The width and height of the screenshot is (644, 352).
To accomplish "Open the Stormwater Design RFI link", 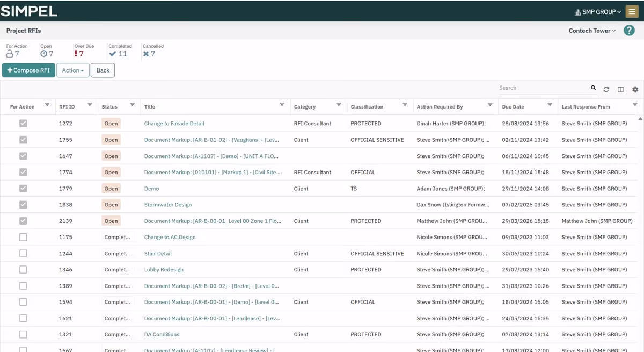I will [x=168, y=205].
